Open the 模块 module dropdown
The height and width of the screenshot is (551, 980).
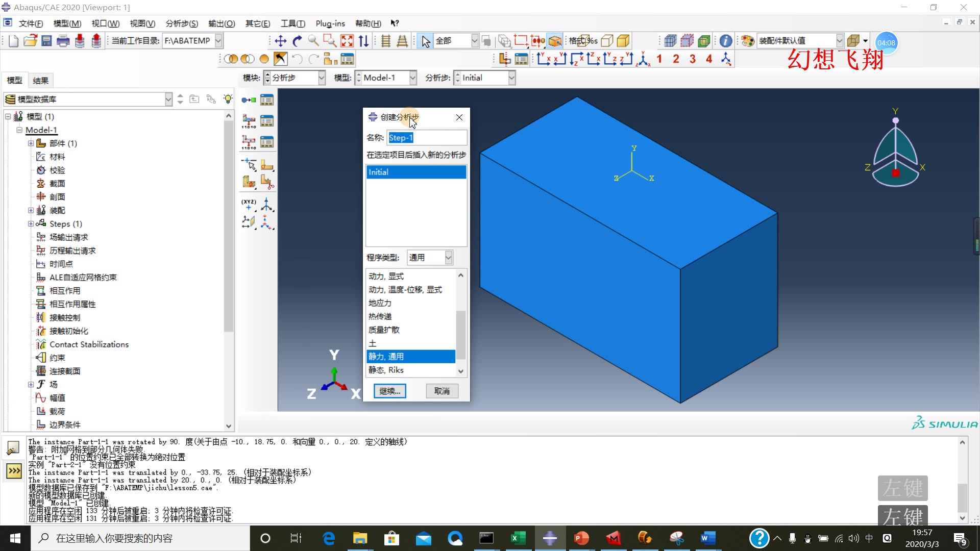click(x=322, y=78)
